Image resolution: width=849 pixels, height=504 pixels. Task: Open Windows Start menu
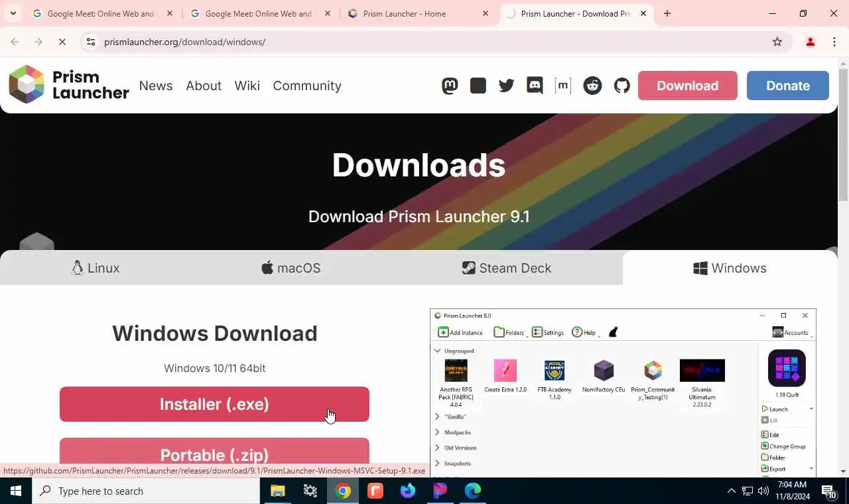16,491
